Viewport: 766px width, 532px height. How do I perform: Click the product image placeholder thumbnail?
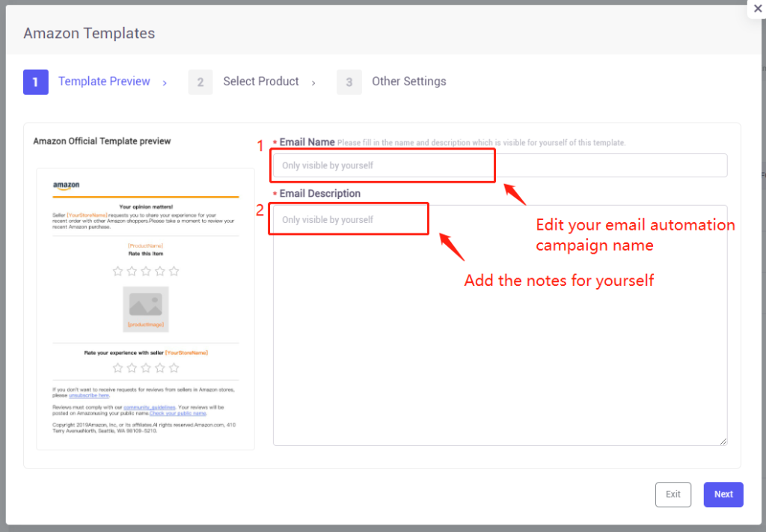coord(146,309)
